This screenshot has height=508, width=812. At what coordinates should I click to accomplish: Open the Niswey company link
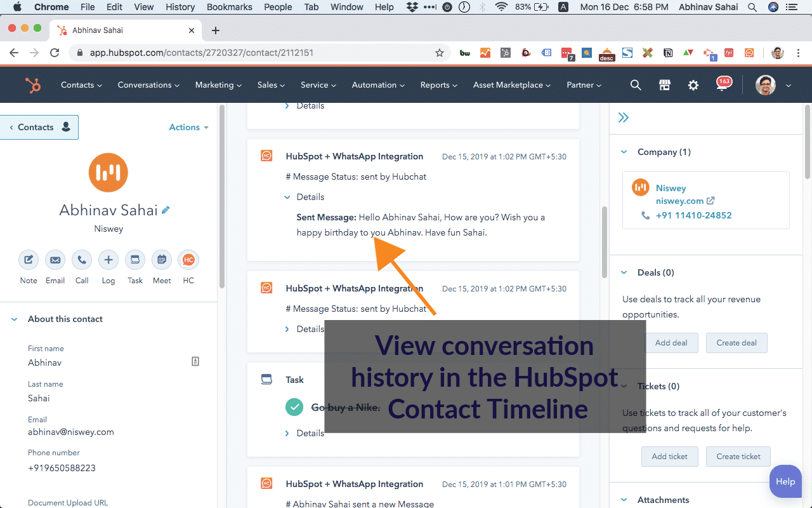coord(671,188)
